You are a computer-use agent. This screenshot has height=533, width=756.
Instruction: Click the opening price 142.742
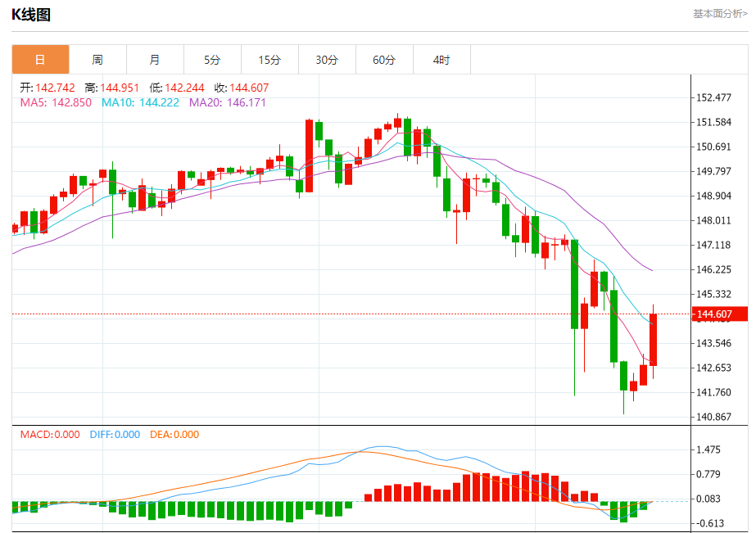(55, 88)
